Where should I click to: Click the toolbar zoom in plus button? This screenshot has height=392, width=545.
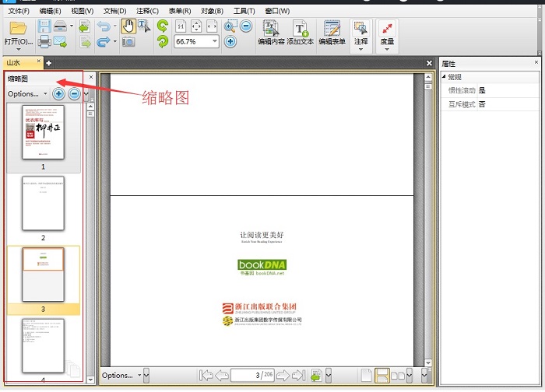[x=230, y=42]
